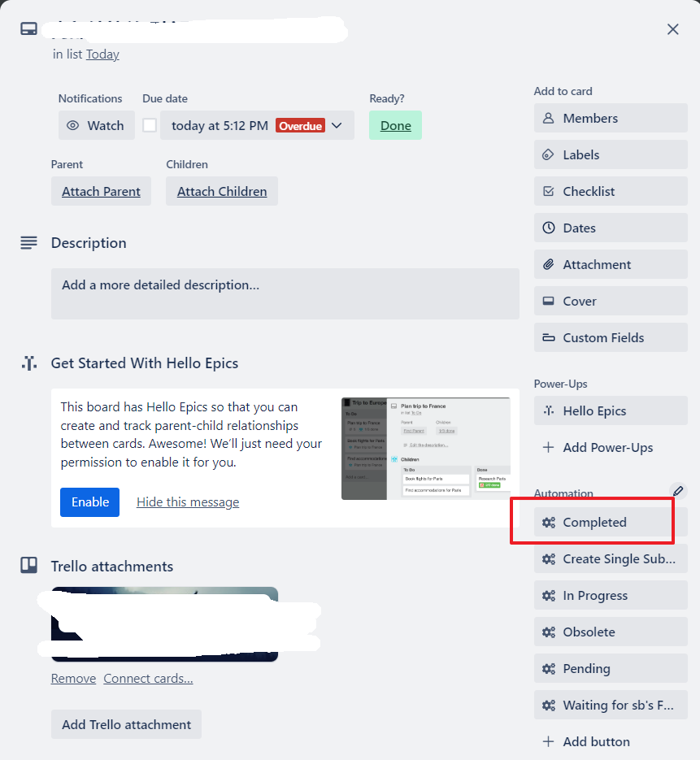Click the Get Started With Hello Epics heading

[145, 363]
